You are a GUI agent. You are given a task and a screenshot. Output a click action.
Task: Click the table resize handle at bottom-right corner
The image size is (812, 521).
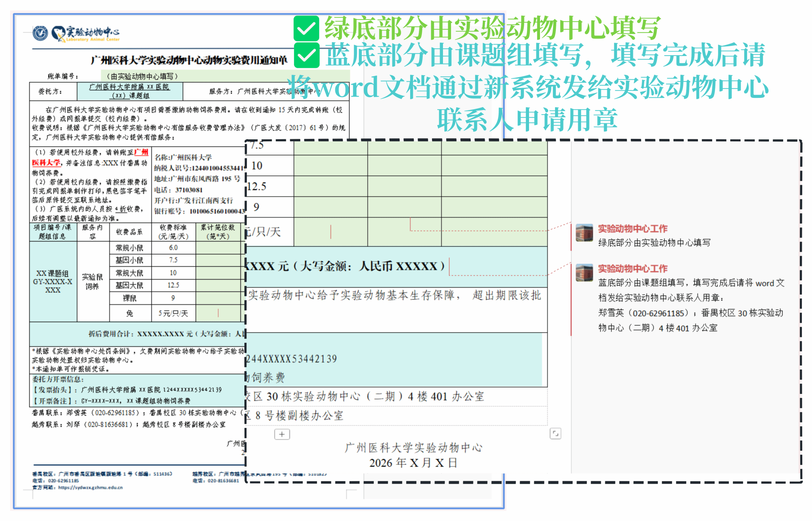[x=555, y=434]
